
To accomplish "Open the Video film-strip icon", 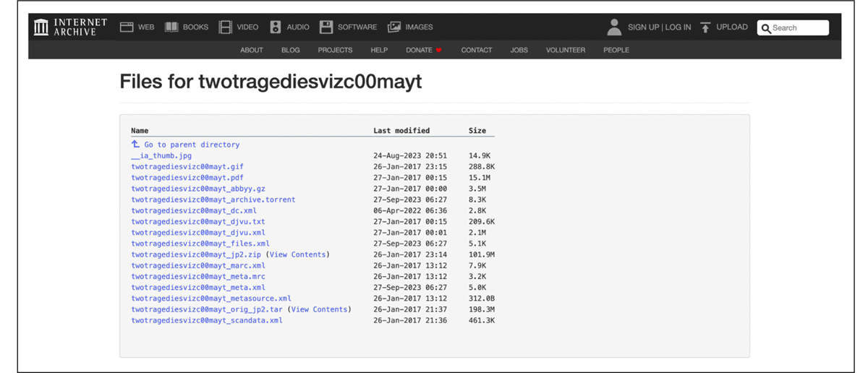I will point(226,27).
